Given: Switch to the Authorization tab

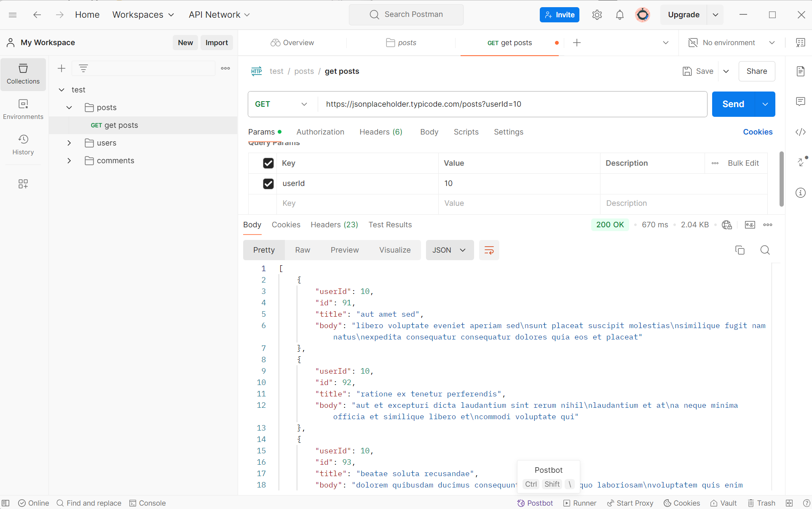Looking at the screenshot, I should click(320, 132).
